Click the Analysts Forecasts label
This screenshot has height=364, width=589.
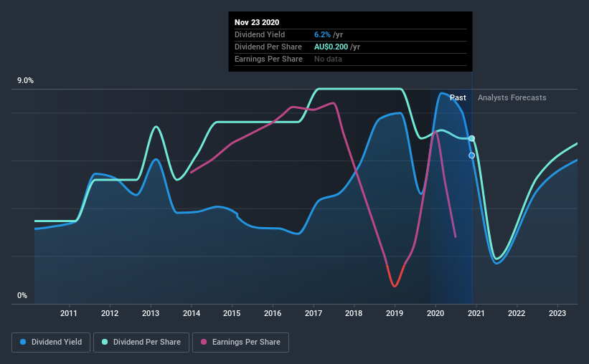512,97
